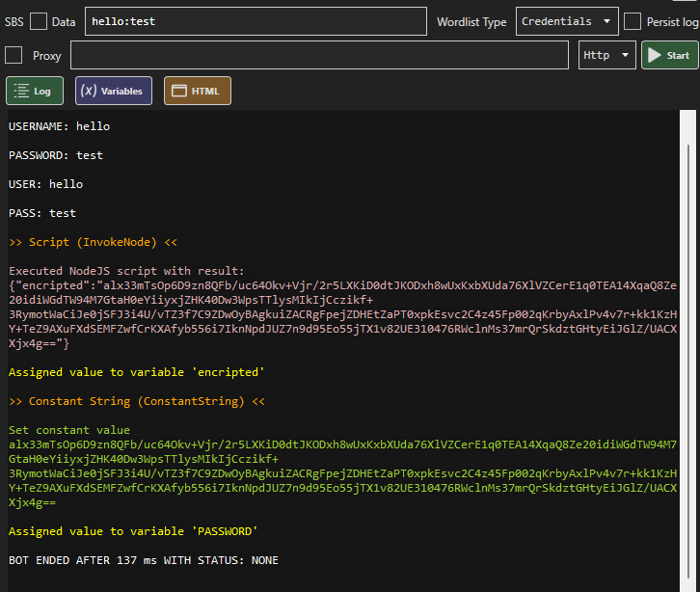Click the Data input field with hello:test
Screen dimensions: 700x592
[x=256, y=21]
